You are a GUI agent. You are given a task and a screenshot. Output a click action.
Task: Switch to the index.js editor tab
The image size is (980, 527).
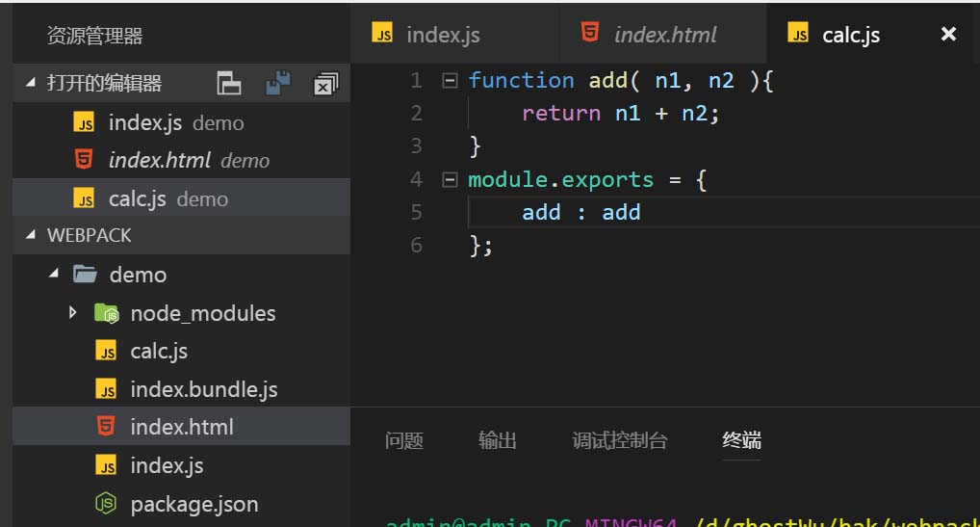[454, 34]
